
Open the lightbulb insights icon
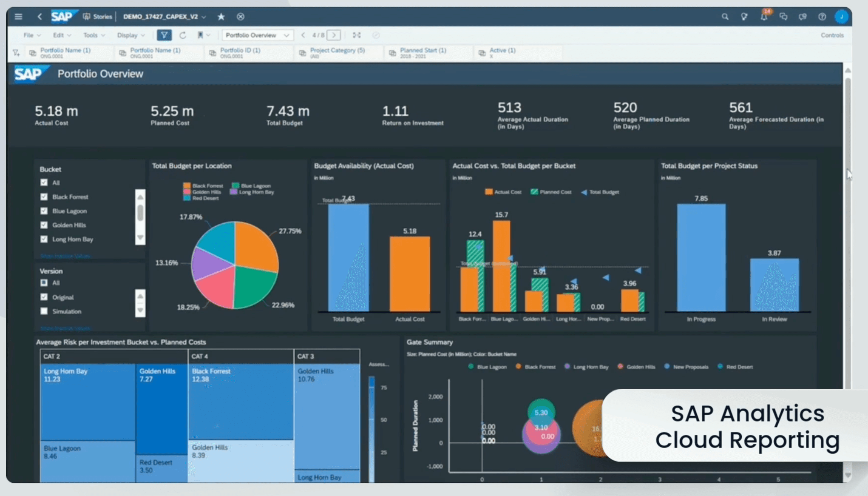(x=744, y=16)
